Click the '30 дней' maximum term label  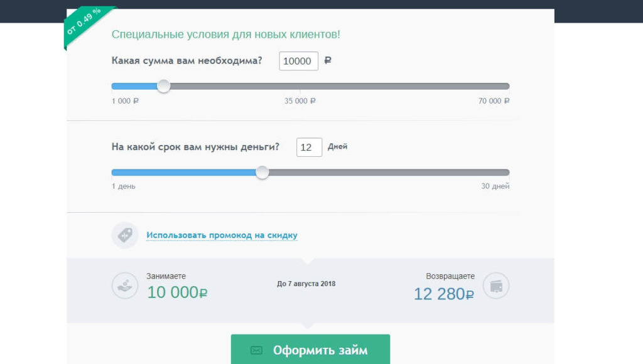coord(495,186)
